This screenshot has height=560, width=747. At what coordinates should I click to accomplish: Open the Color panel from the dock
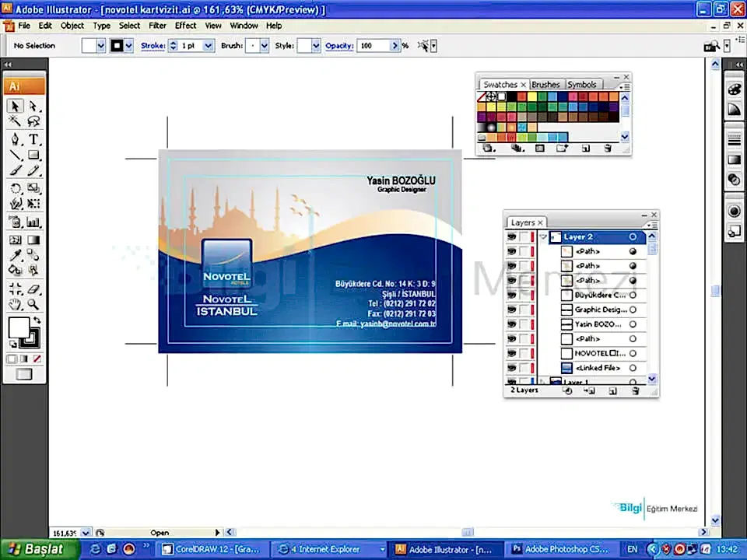point(734,89)
